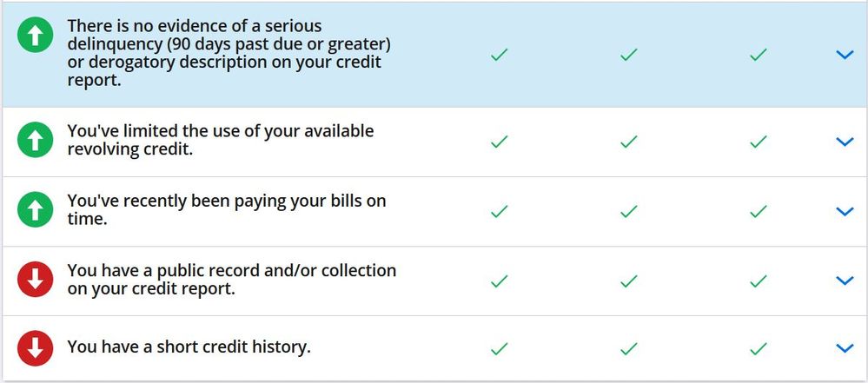This screenshot has height=383, width=868.
Task: Click green up arrow beside paying bills on time
Action: pos(36,210)
